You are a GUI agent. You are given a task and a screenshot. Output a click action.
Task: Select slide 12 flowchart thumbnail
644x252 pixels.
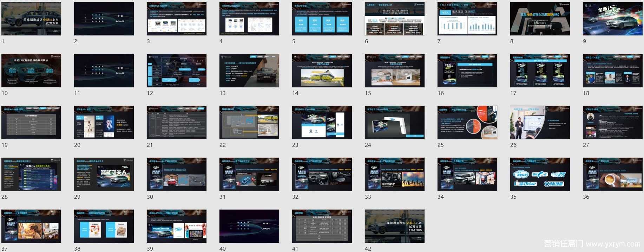coord(177,70)
